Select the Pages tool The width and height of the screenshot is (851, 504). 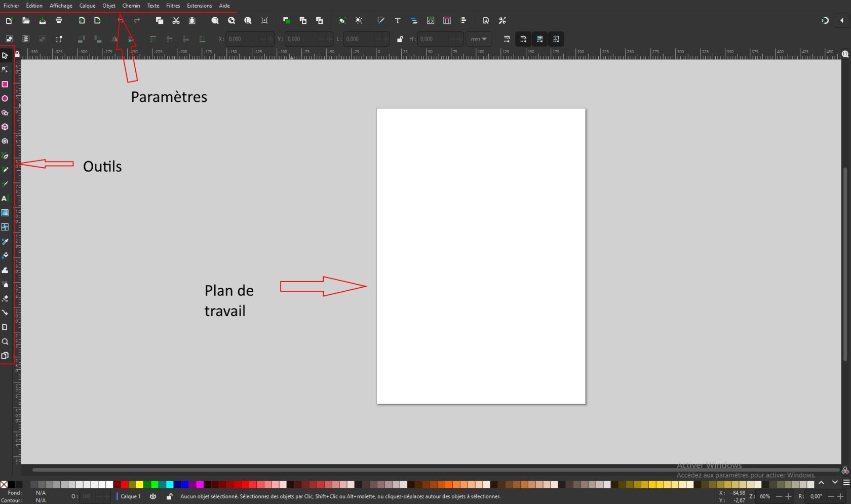click(x=5, y=356)
